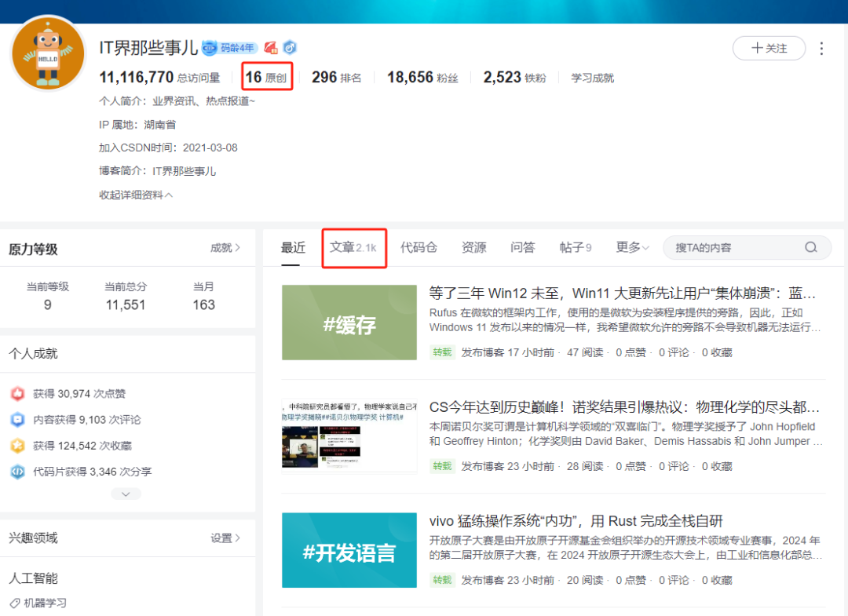Expand the 更多 tab dropdown

tap(631, 247)
